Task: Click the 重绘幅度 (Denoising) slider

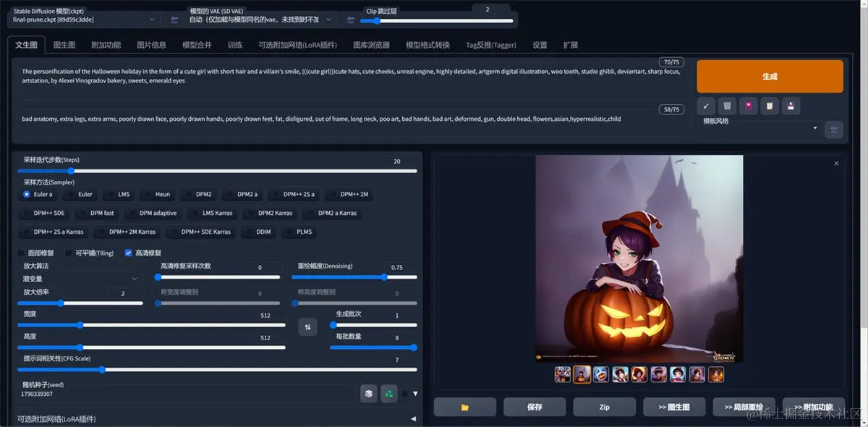Action: coord(354,276)
